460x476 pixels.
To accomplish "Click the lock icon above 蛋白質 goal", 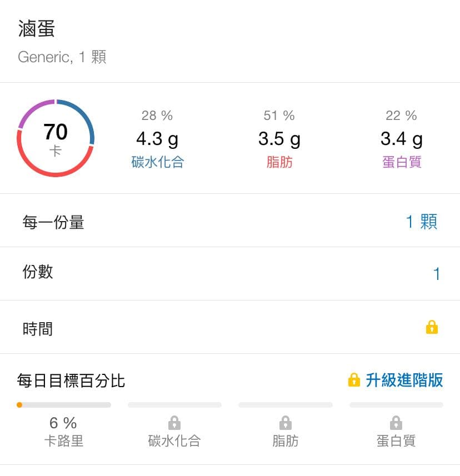I will [396, 423].
